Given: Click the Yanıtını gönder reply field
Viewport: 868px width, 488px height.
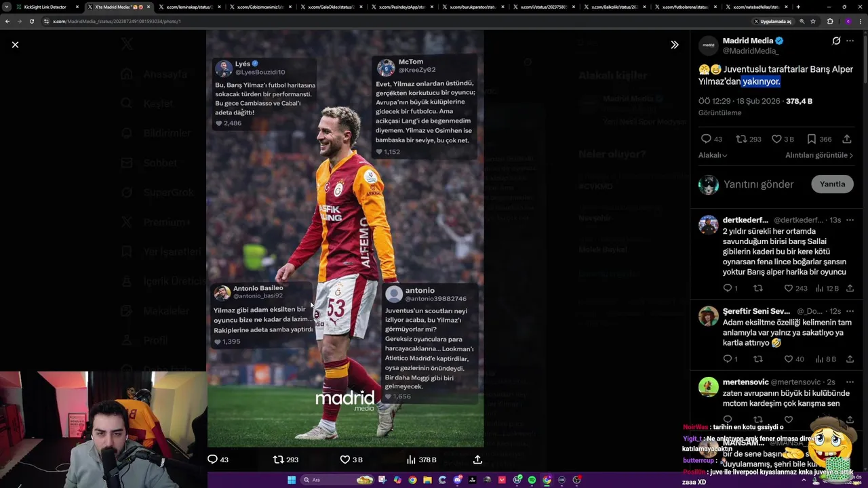Looking at the screenshot, I should tap(758, 184).
